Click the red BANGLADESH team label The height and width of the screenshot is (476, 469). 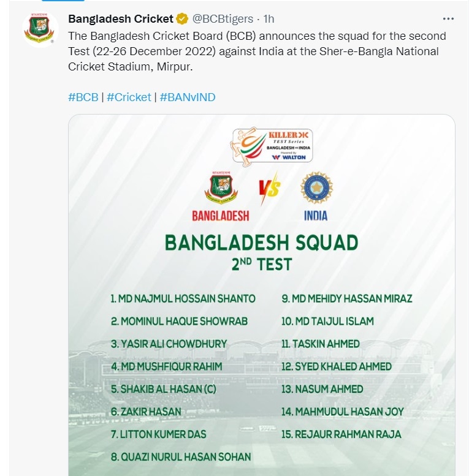[221, 216]
